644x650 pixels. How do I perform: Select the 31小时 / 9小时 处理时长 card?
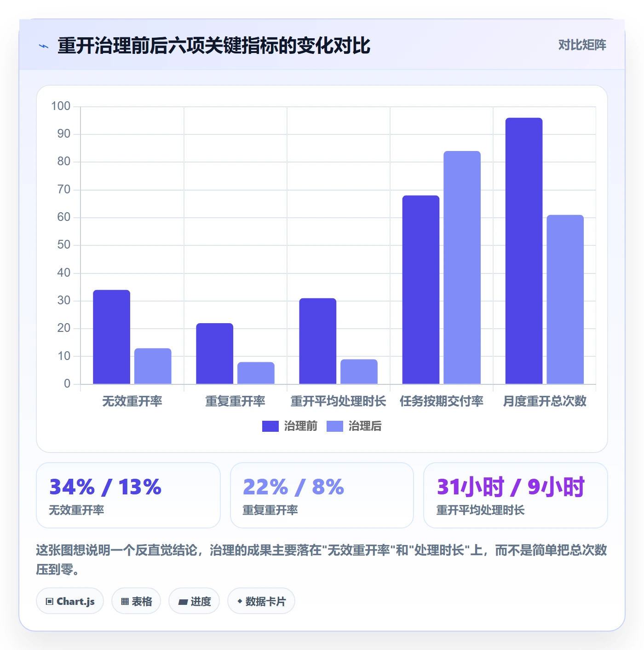click(516, 495)
